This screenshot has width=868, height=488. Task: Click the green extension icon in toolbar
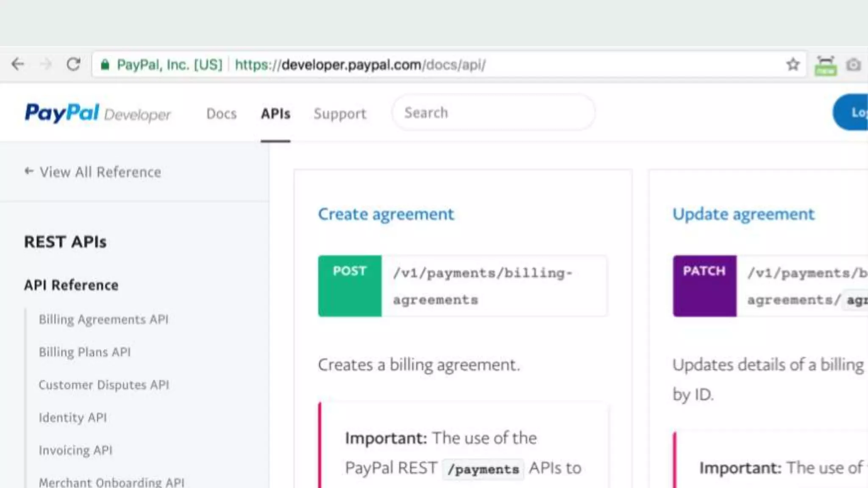tap(825, 66)
